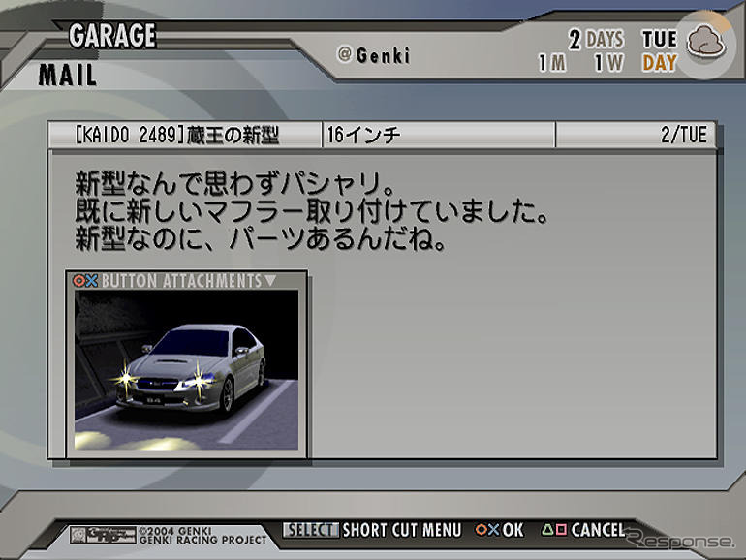Screen dimensions: 746x560
Task: Click the message line about マフラー
Action: [x=312, y=211]
